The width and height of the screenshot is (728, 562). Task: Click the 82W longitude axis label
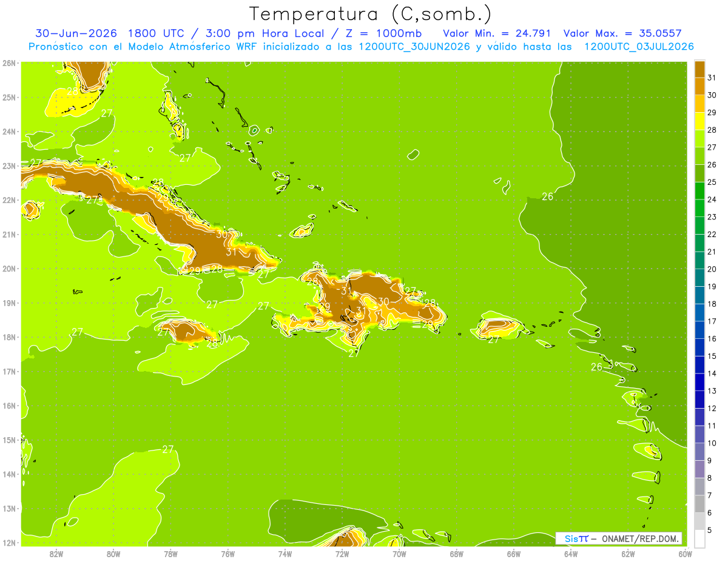click(56, 554)
